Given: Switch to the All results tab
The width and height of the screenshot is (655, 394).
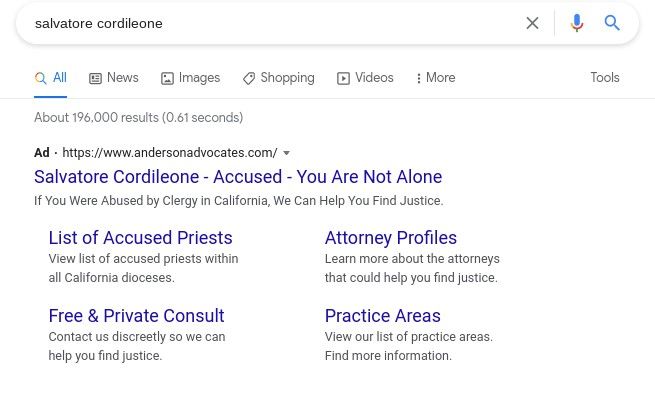Looking at the screenshot, I should coord(51,78).
